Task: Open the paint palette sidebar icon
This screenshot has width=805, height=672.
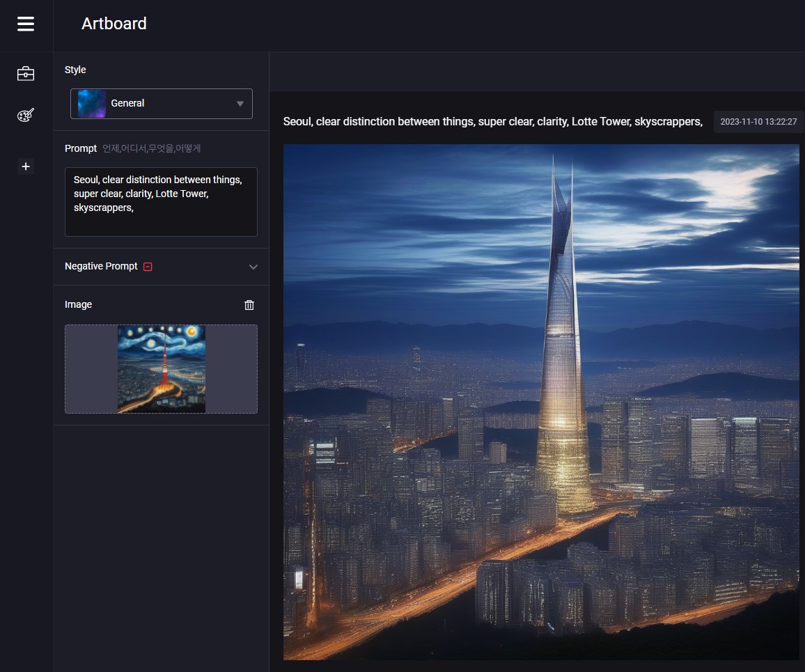Action: (26, 116)
